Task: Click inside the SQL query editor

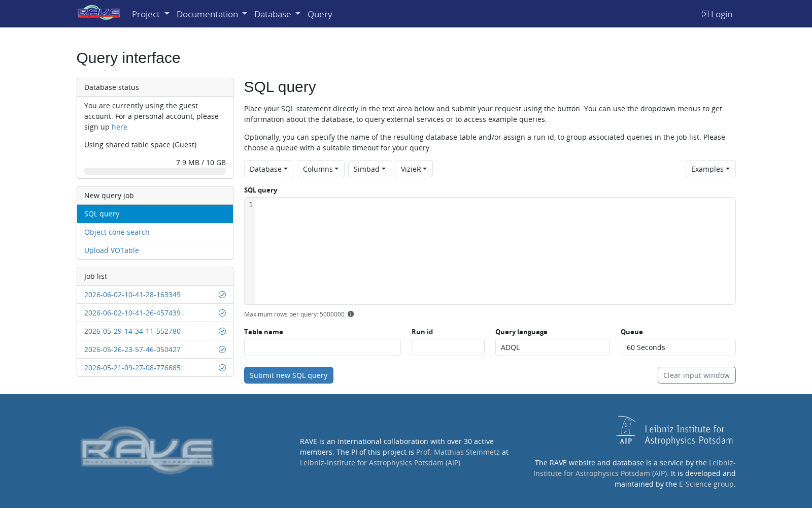Action: [x=495, y=251]
